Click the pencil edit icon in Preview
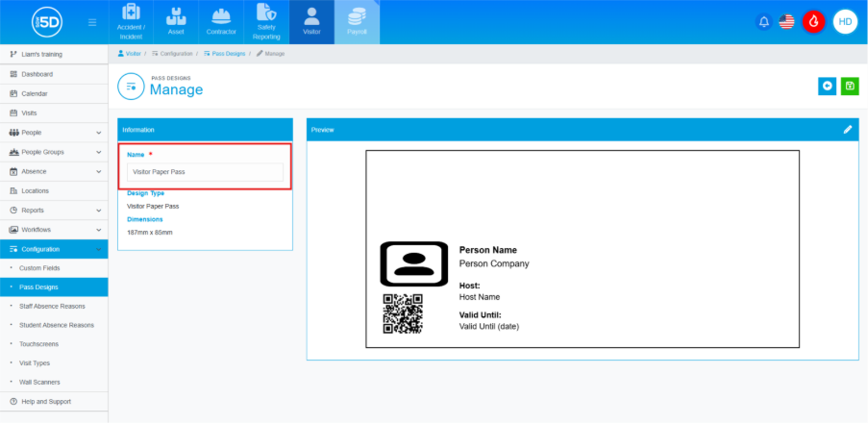Image resolution: width=868 pixels, height=424 pixels. pos(848,130)
